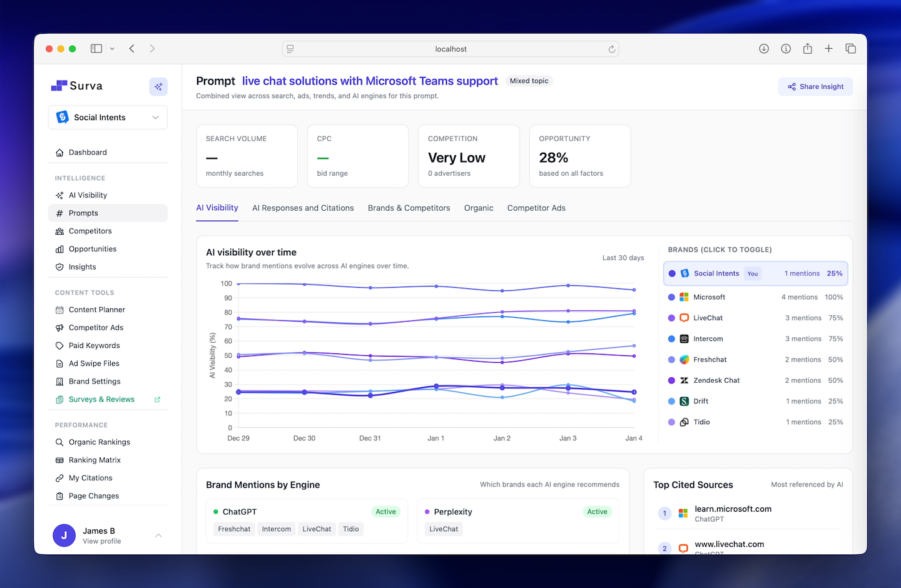This screenshot has width=901, height=588.
Task: Select the AI Visibility sidebar icon
Action: coord(58,195)
